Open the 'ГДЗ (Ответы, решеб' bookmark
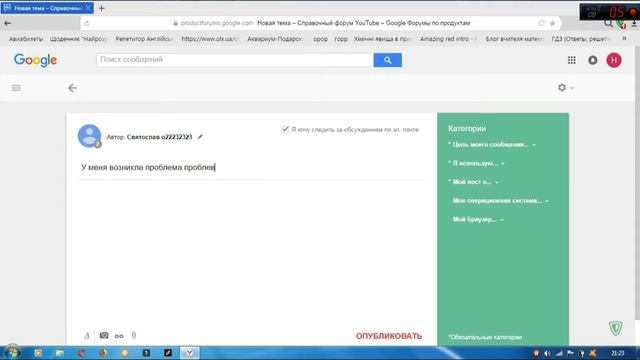Viewport: 640px width, 360px height. [580, 39]
